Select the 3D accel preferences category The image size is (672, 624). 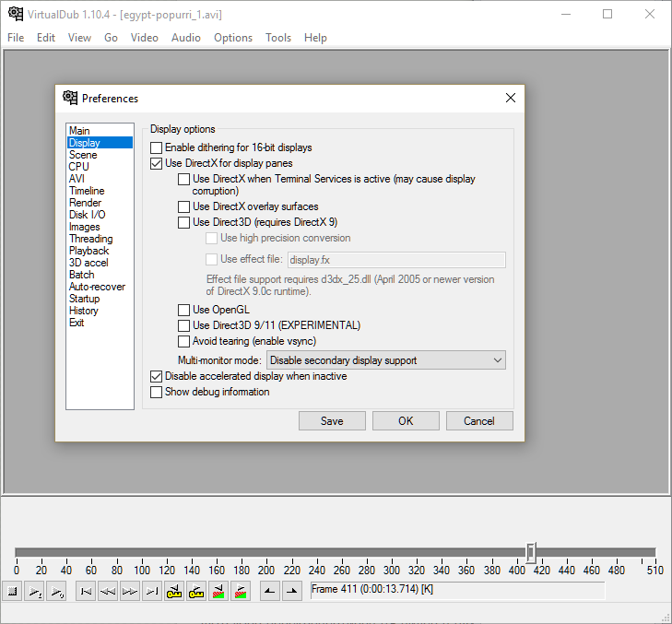click(100, 263)
